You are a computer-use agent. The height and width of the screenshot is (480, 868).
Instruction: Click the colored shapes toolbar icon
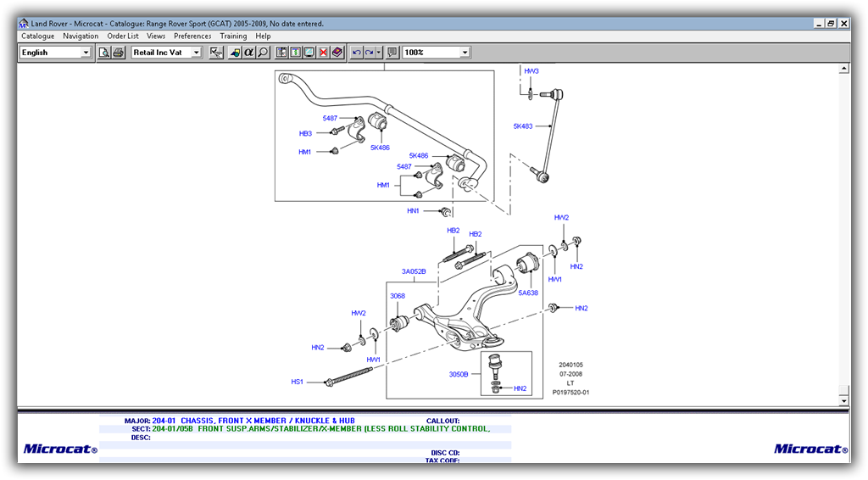point(235,52)
